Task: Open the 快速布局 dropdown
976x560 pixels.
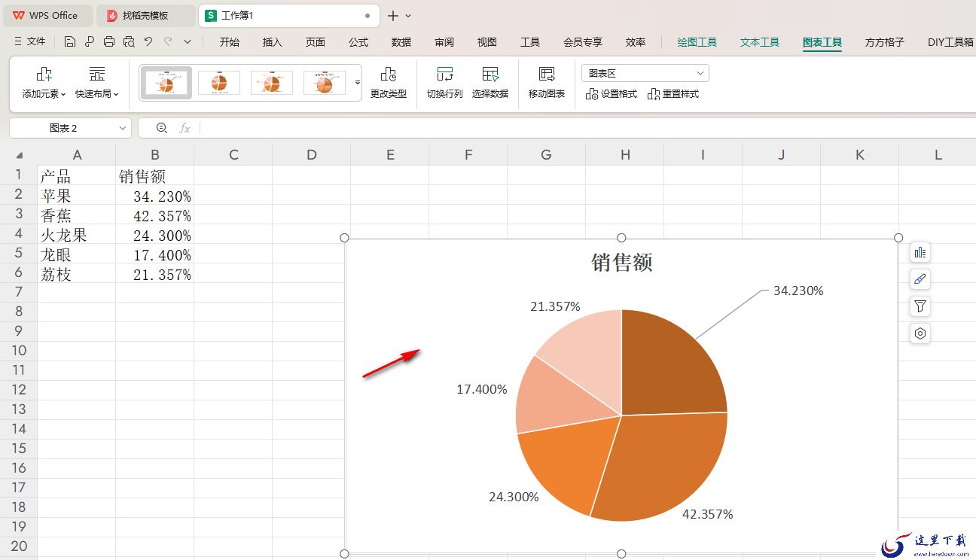Action: click(x=97, y=83)
